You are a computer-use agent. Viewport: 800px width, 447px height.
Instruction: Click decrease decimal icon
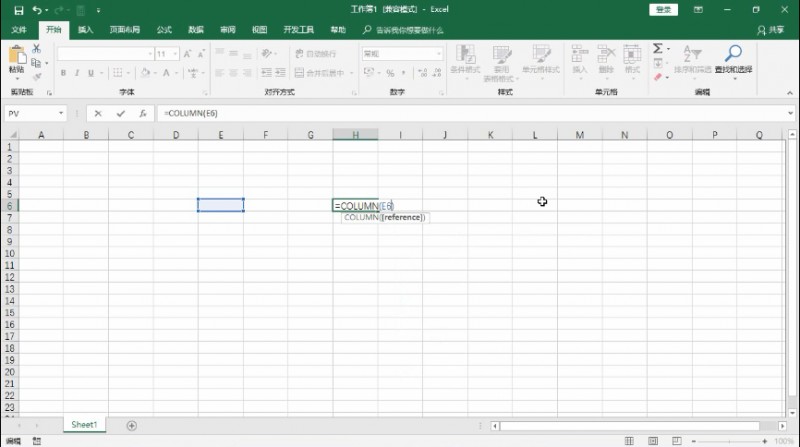(x=437, y=73)
